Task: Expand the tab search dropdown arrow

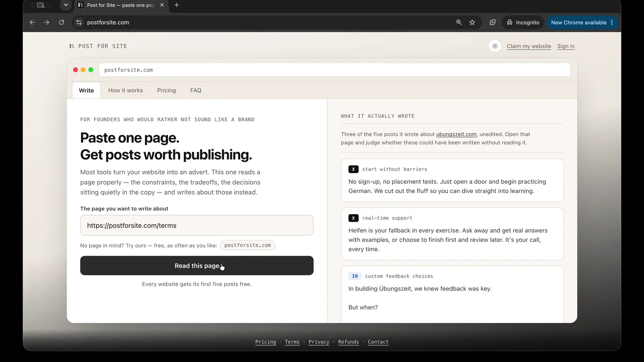Action: [66, 5]
